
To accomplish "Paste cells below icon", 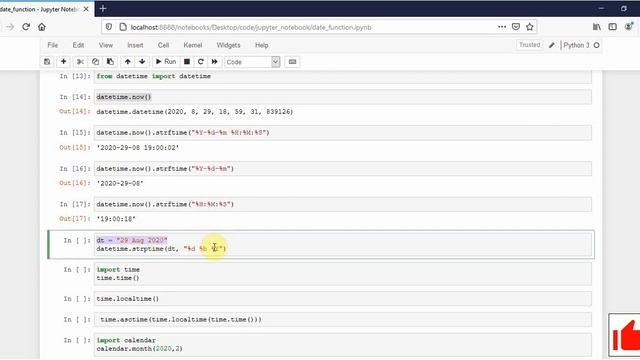I will (110, 62).
